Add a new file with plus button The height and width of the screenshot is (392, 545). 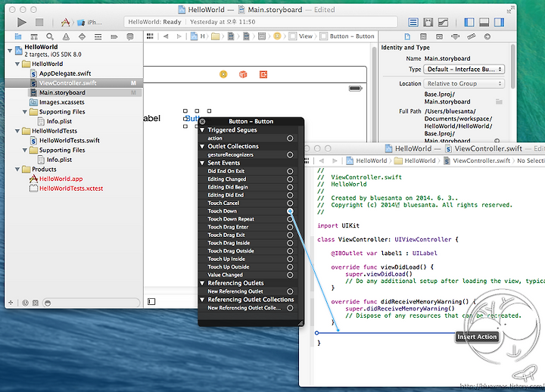coord(11,303)
